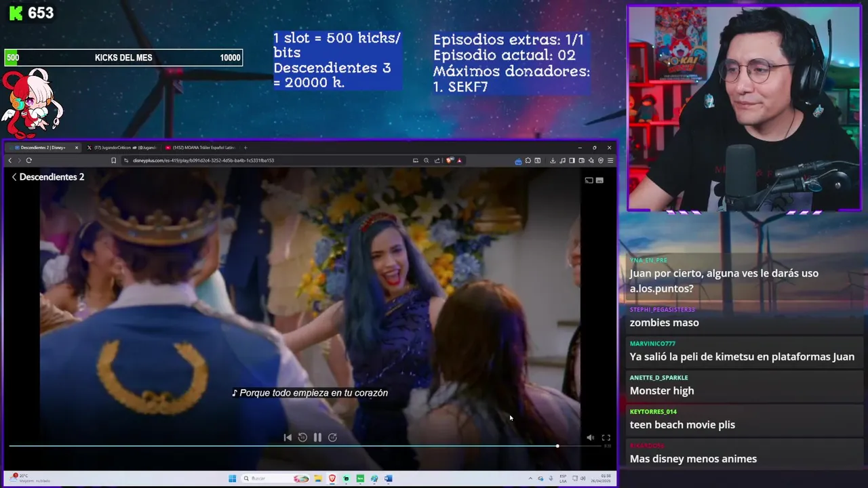This screenshot has width=868, height=488.
Task: Click the share page icon
Action: click(x=437, y=161)
